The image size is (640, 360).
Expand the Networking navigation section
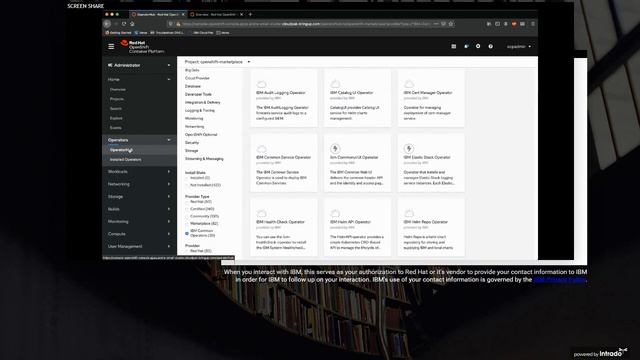click(139, 184)
